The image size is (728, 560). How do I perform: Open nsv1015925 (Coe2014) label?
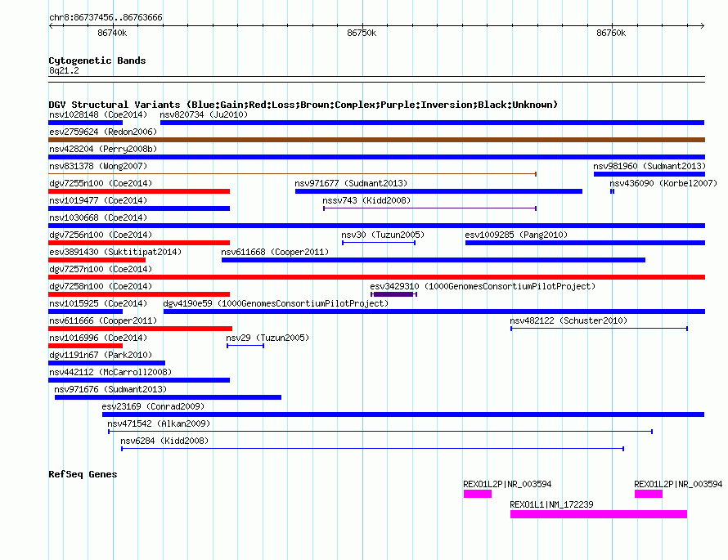[x=98, y=303]
